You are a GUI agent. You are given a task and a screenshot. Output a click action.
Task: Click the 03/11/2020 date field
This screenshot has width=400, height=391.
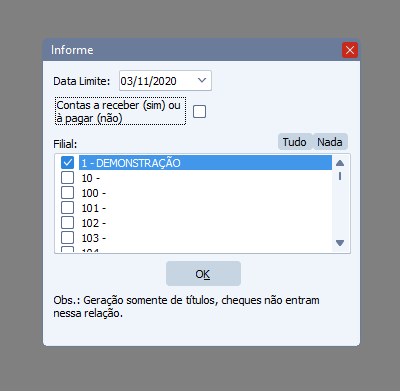pos(165,80)
